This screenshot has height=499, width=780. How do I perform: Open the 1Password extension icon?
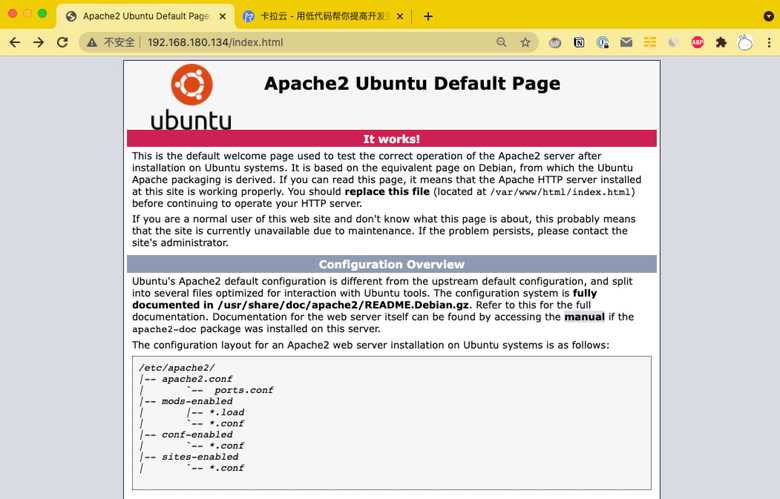point(602,43)
